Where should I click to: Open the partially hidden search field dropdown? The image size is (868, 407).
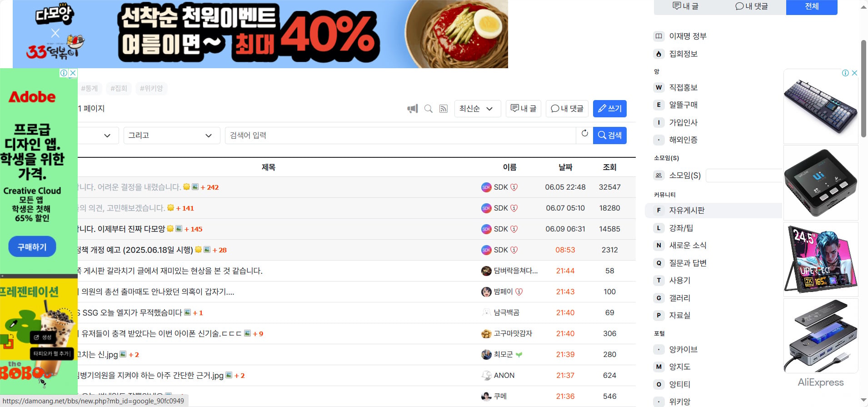[98, 136]
